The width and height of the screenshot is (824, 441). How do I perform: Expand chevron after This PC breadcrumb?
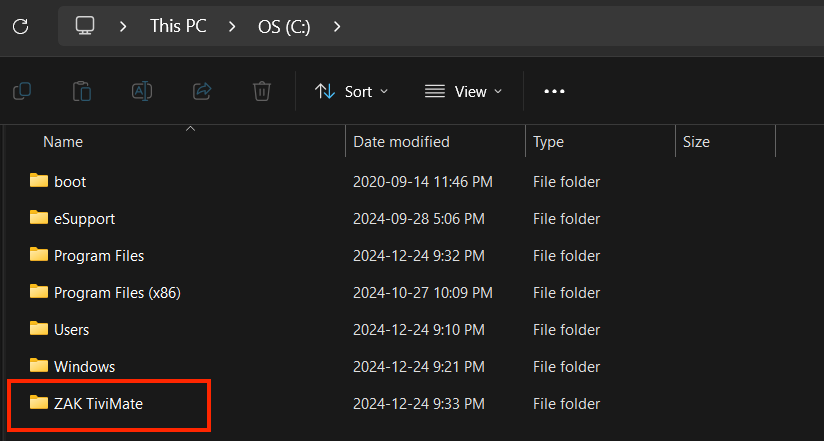click(233, 26)
